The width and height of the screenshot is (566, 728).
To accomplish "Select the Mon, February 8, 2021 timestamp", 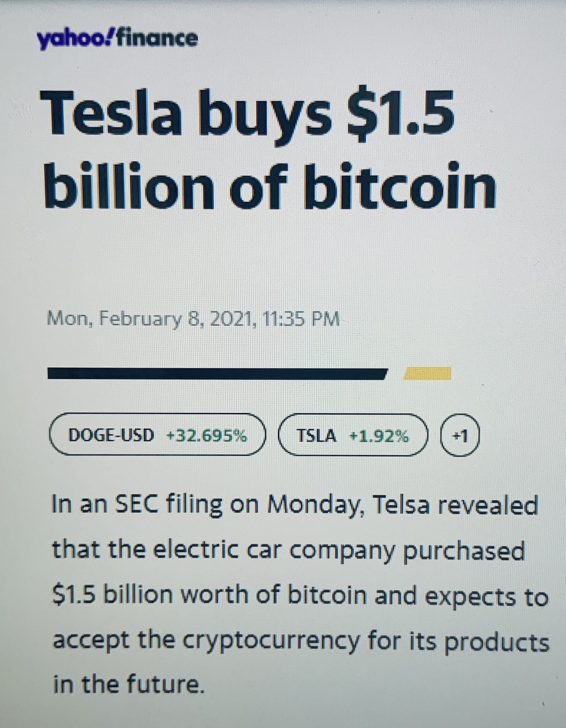I will tap(193, 319).
